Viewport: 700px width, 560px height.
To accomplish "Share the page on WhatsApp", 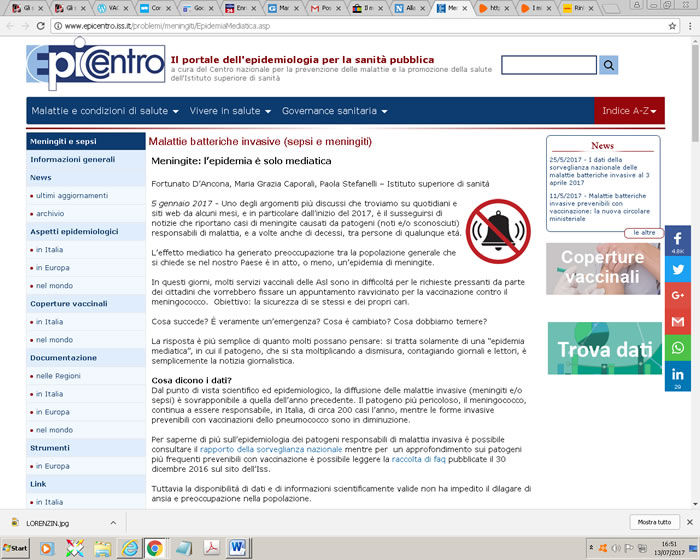I will [678, 348].
